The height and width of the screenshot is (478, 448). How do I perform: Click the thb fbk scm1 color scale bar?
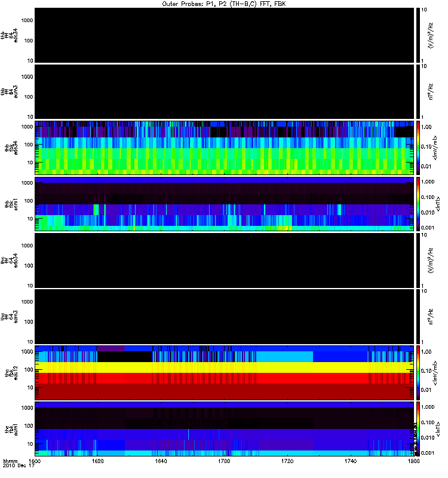[x=418, y=204]
